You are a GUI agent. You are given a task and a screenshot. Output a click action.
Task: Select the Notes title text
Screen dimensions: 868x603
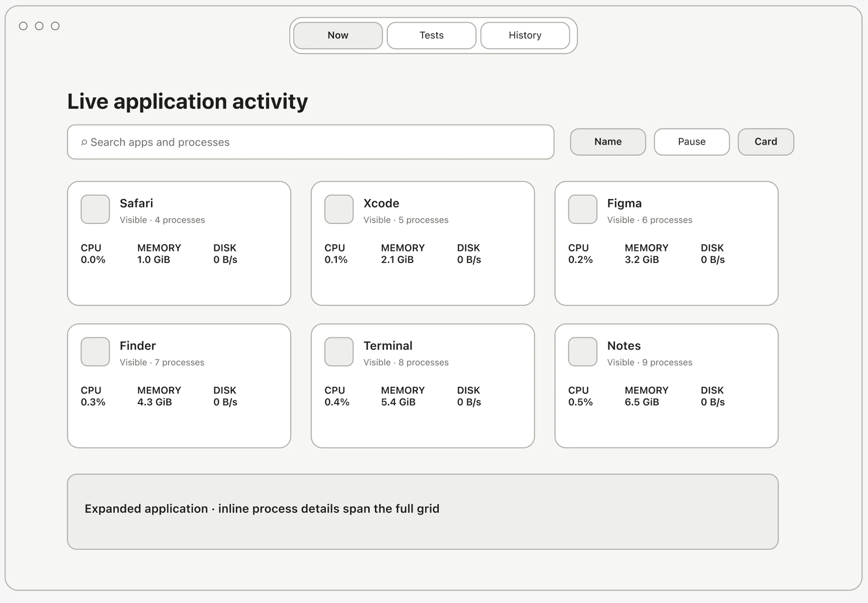coord(624,346)
